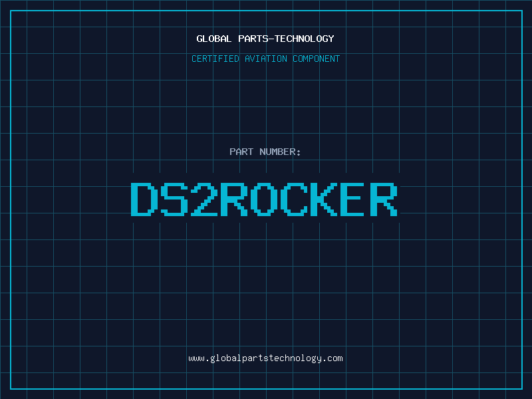532x399 pixels.
Task: Click the PART NUMBER: label
Action: click(x=265, y=152)
